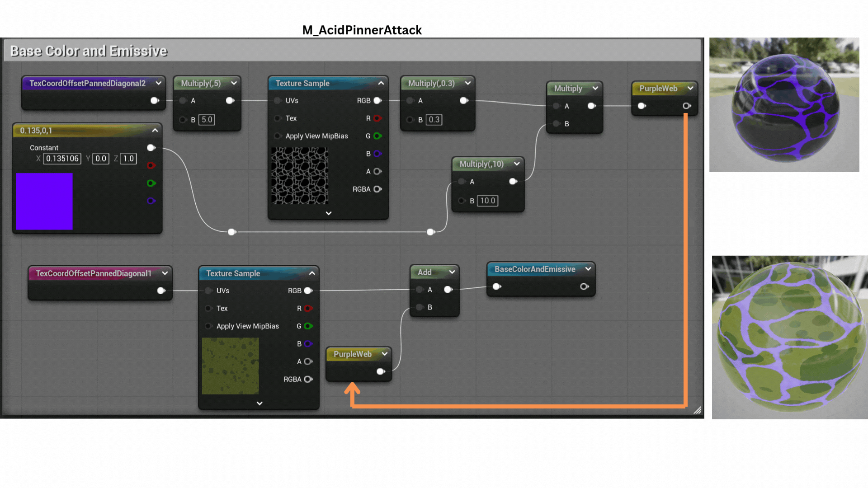The width and height of the screenshot is (868, 488).
Task: Click the purple color swatch in constant node
Action: click(44, 202)
